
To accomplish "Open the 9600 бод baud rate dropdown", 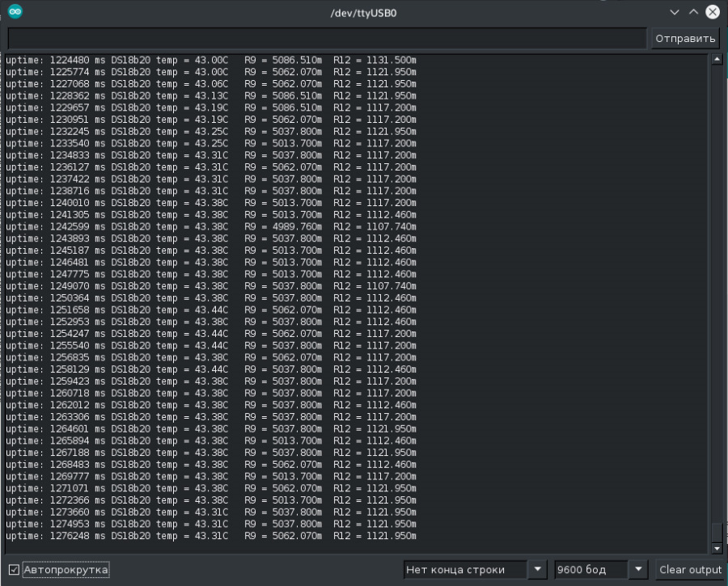I will pyautogui.click(x=601, y=569).
